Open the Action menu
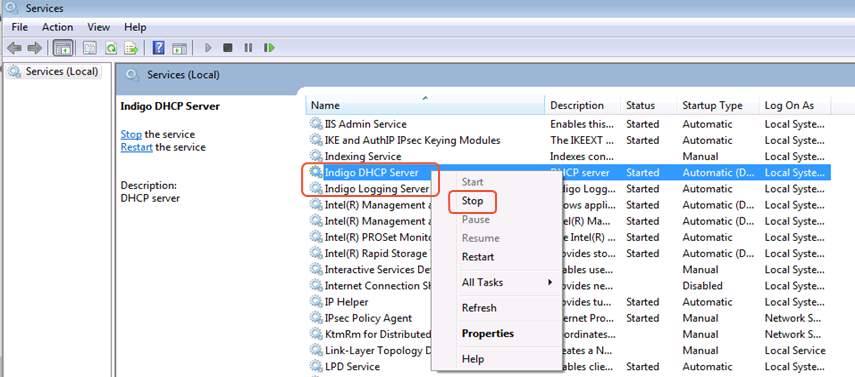 pos(57,27)
